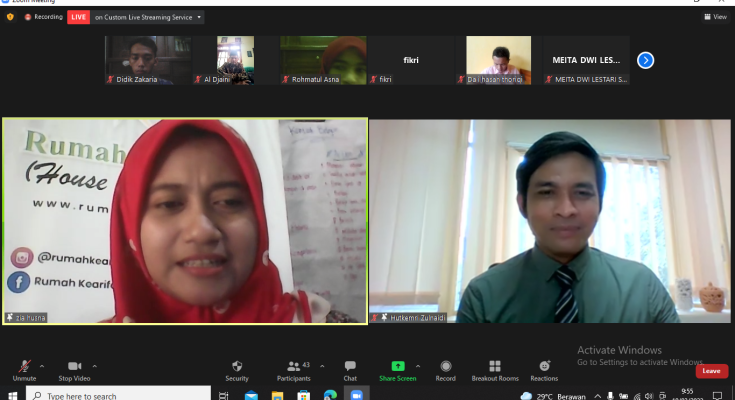Click the Recording indicator
735x400 pixels.
point(44,17)
